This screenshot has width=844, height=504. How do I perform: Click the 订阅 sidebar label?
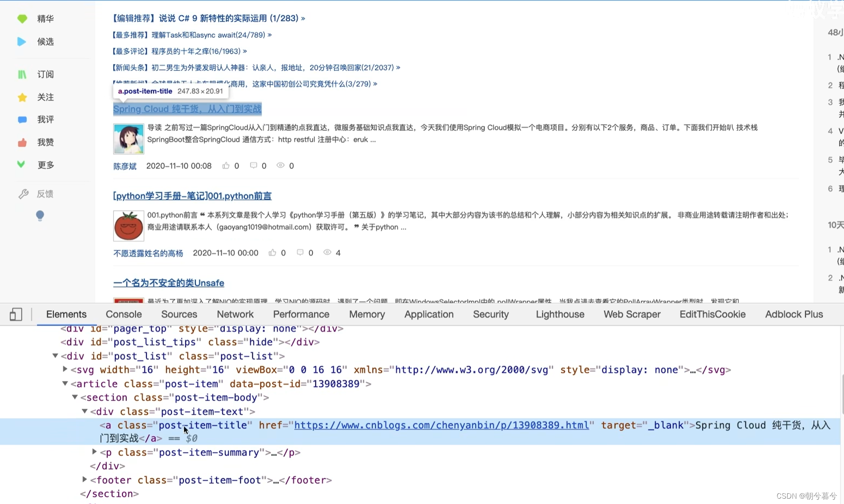pyautogui.click(x=46, y=74)
